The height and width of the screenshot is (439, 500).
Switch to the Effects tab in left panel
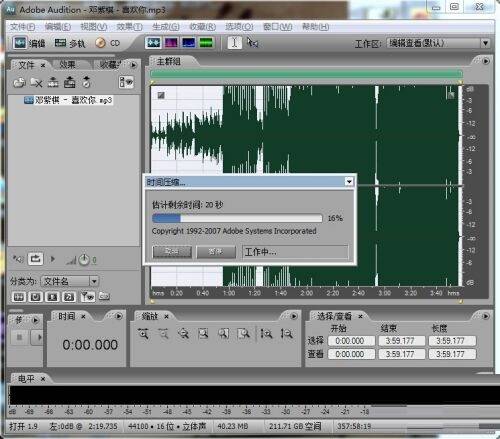(x=67, y=64)
